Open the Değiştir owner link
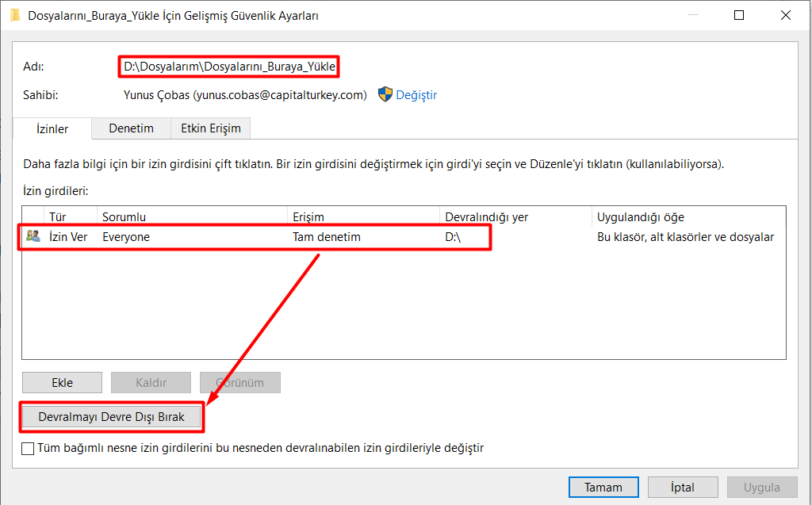The width and height of the screenshot is (812, 505). [x=416, y=95]
